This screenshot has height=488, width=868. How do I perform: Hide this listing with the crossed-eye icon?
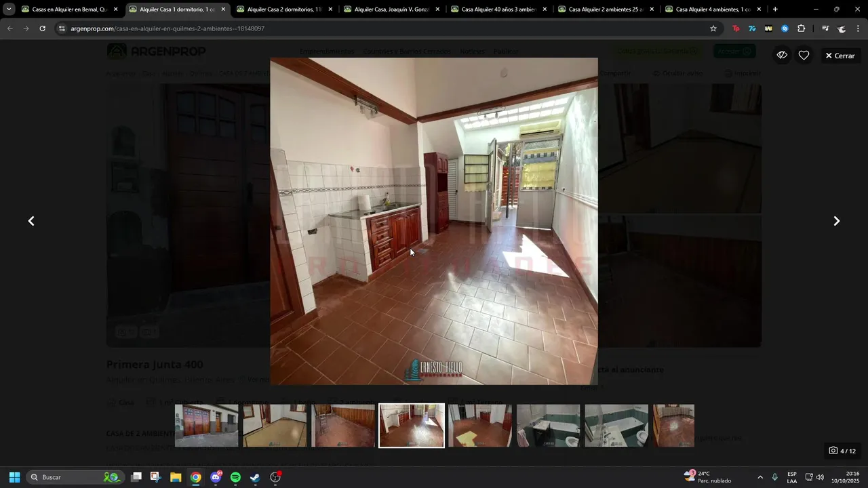click(782, 56)
